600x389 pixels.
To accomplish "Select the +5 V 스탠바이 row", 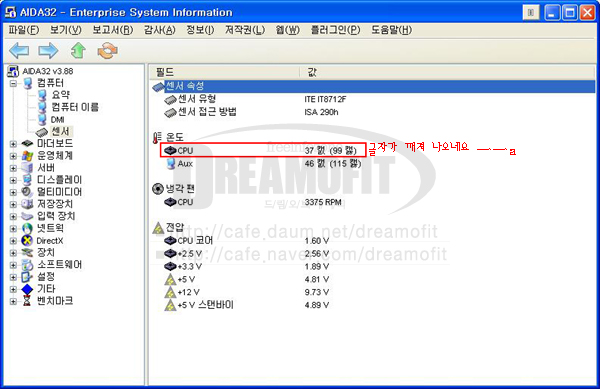I will [373, 305].
